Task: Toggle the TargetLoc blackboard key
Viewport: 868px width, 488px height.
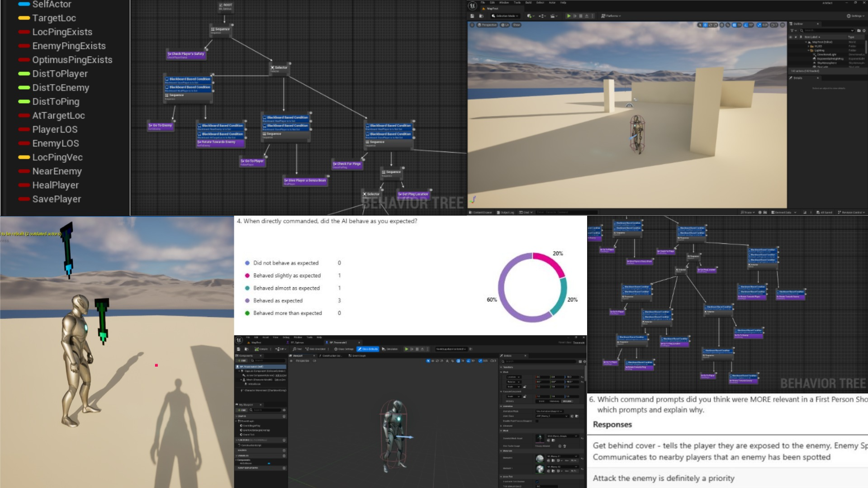Action: 54,18
